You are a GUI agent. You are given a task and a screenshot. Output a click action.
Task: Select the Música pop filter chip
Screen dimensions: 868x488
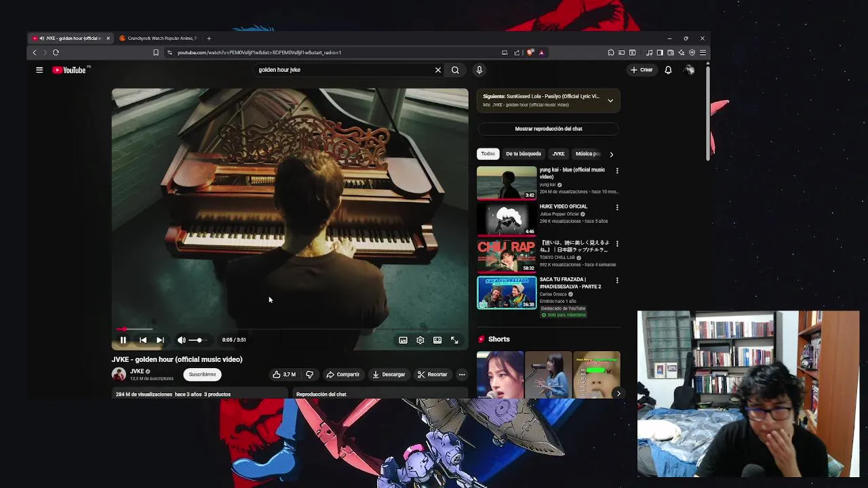pos(587,154)
